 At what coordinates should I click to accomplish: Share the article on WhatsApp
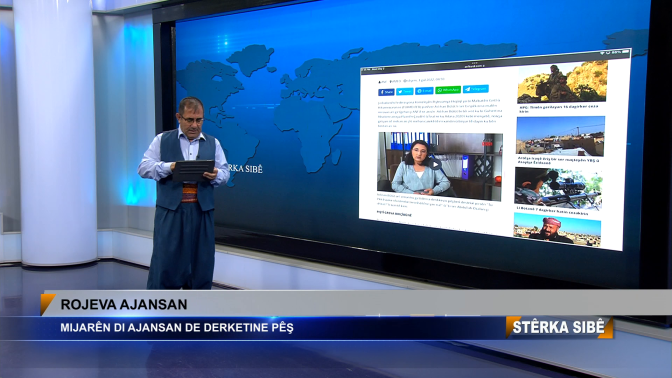tap(448, 90)
